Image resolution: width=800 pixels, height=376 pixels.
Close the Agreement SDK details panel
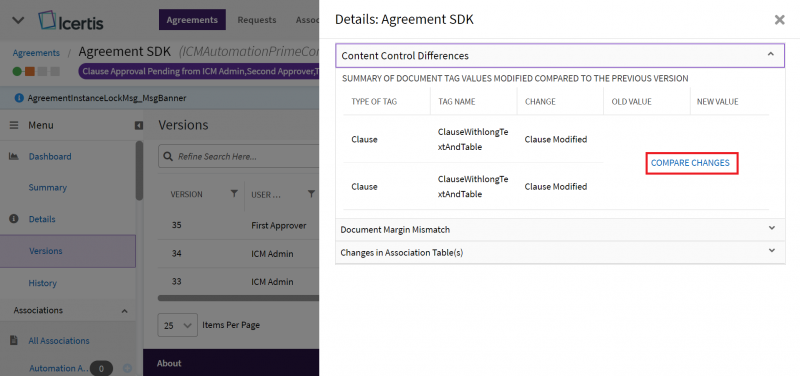(x=779, y=20)
